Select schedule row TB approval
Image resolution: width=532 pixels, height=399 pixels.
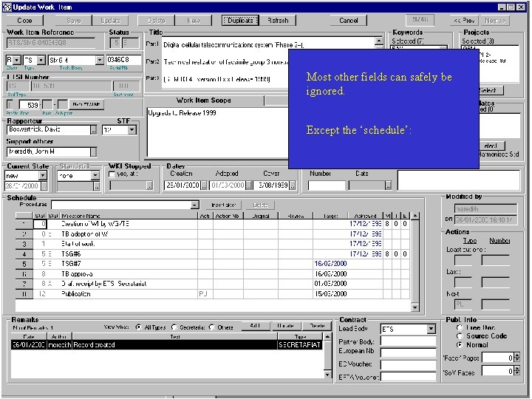[x=212, y=274]
